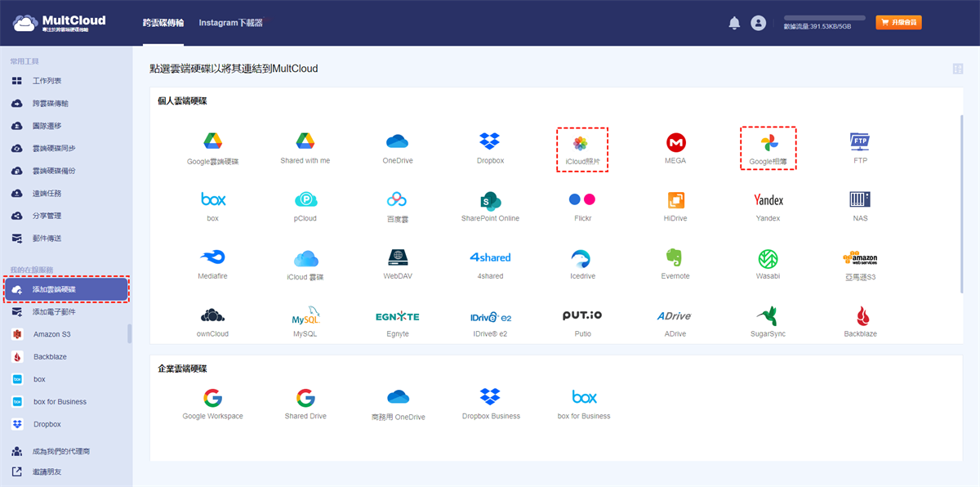Select 商務用 OneDrive

pos(398,404)
